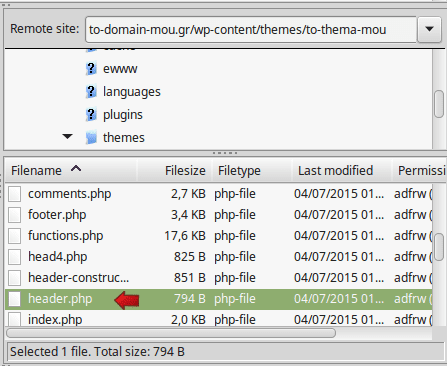
Task: Click the 3,4 KB filesize cell
Action: click(188, 215)
